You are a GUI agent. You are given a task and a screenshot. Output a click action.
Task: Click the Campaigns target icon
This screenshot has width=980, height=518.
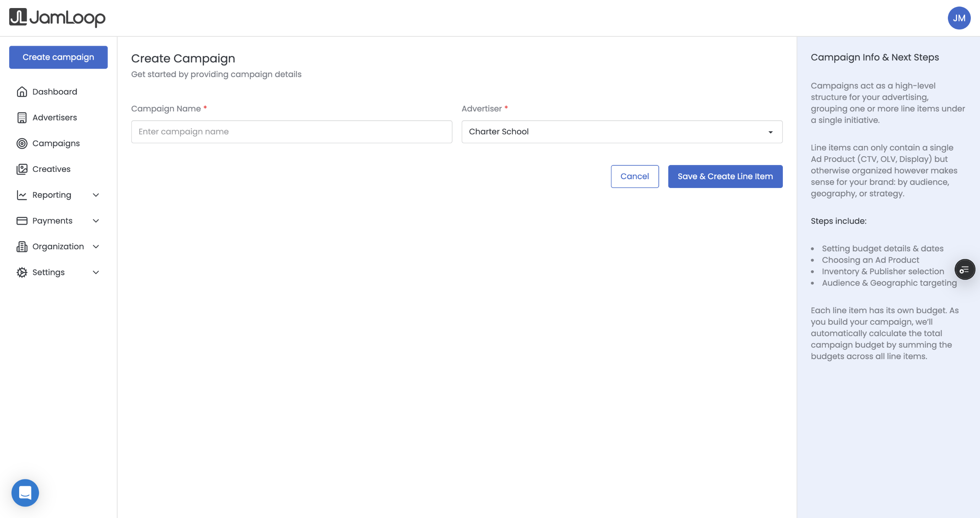tap(22, 143)
